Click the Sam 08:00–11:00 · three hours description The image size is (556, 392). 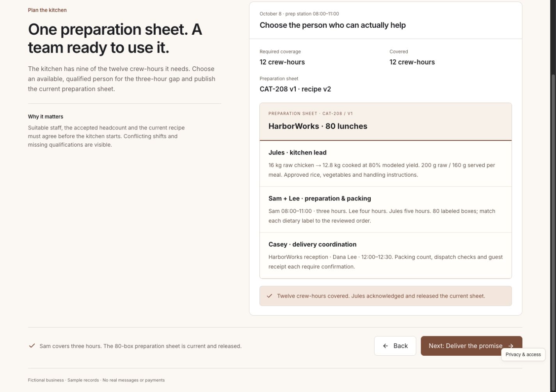(x=382, y=216)
